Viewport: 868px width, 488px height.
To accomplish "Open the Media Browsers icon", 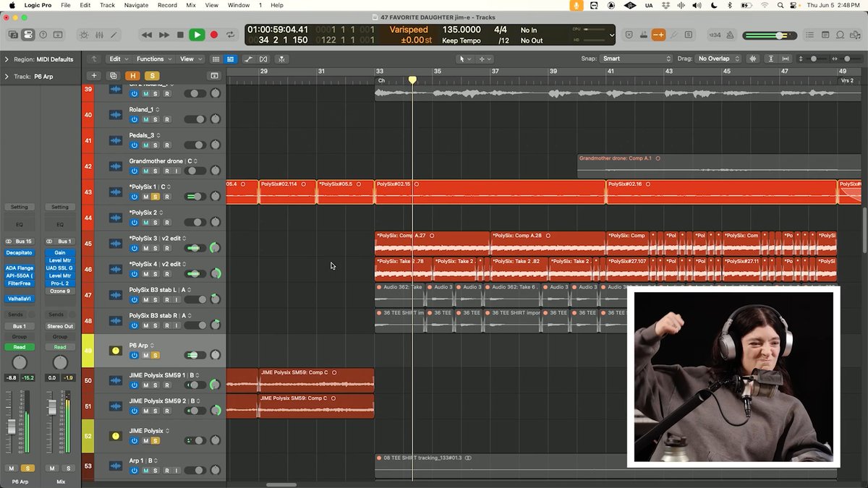I will point(856,35).
